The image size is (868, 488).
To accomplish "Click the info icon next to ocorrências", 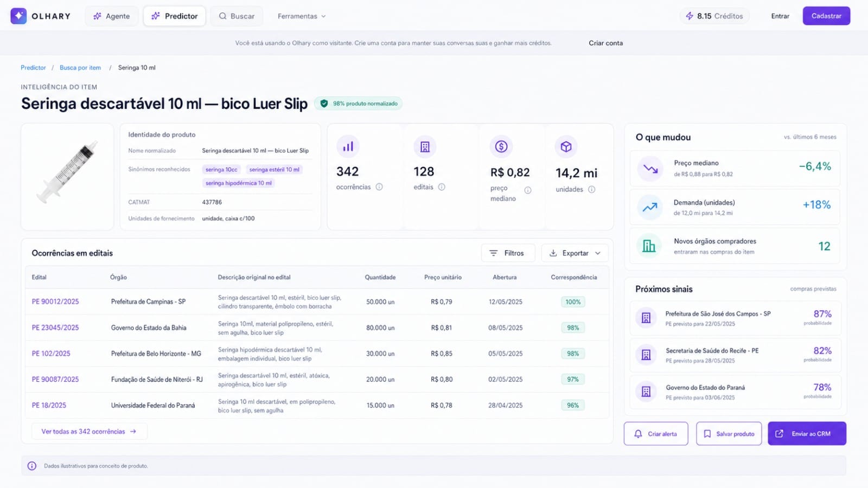I will point(379,187).
